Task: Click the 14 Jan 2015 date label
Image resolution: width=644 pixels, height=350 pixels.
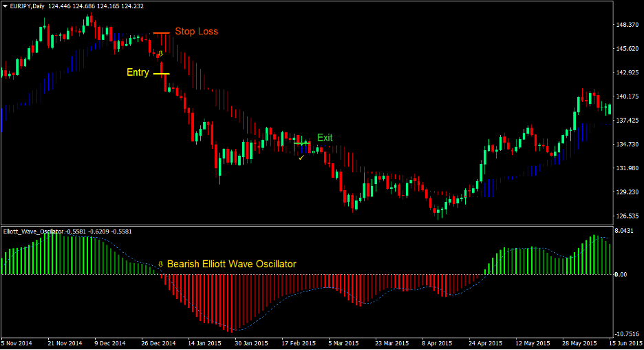Action: [x=204, y=343]
